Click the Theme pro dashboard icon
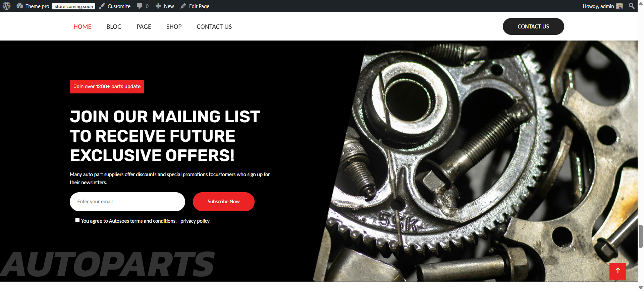Viewport: 644px width, 291px height. coord(20,6)
